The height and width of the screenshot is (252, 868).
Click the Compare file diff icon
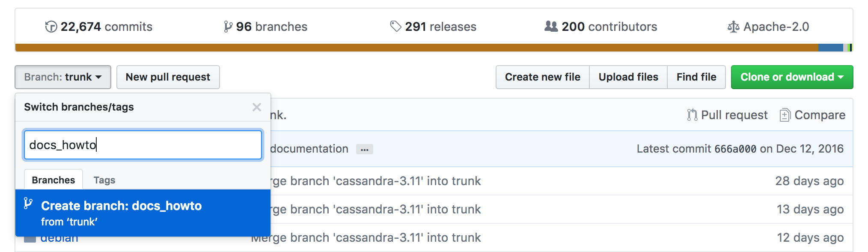click(785, 115)
